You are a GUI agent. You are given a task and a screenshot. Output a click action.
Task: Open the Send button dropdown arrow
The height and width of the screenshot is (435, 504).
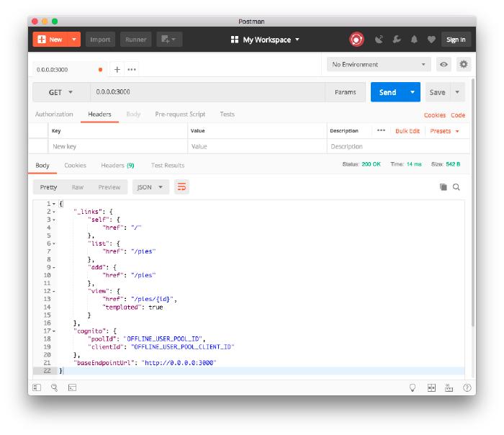click(x=413, y=92)
